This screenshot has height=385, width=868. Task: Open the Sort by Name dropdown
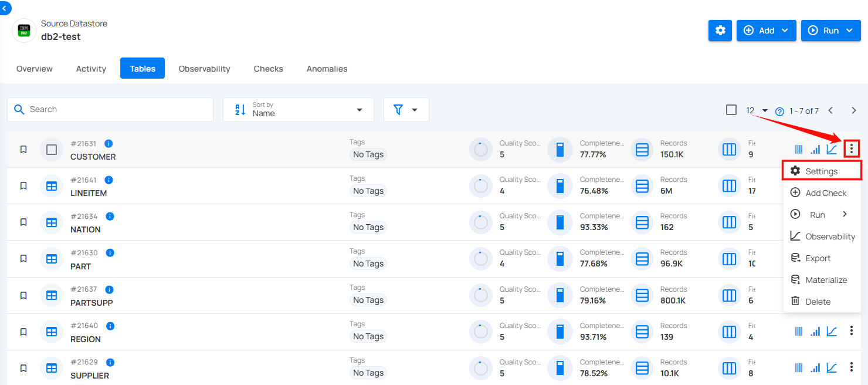point(299,110)
